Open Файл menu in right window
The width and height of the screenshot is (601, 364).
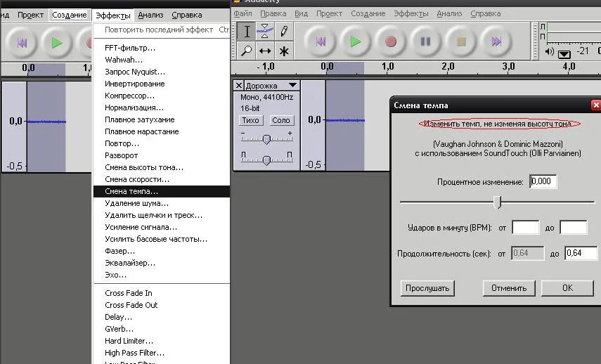click(x=243, y=13)
